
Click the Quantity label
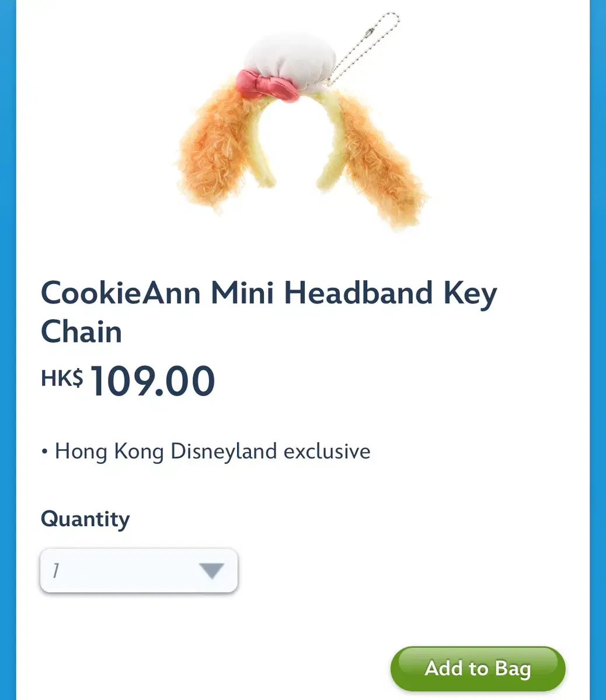(x=85, y=519)
